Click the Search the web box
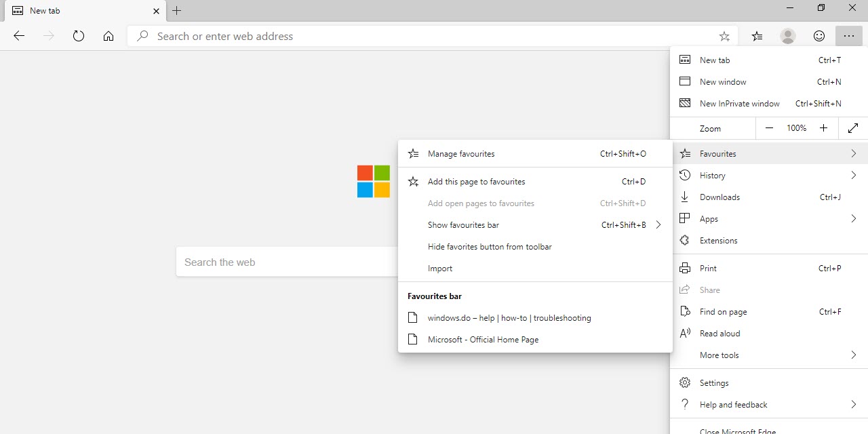This screenshot has height=434, width=868. click(286, 262)
